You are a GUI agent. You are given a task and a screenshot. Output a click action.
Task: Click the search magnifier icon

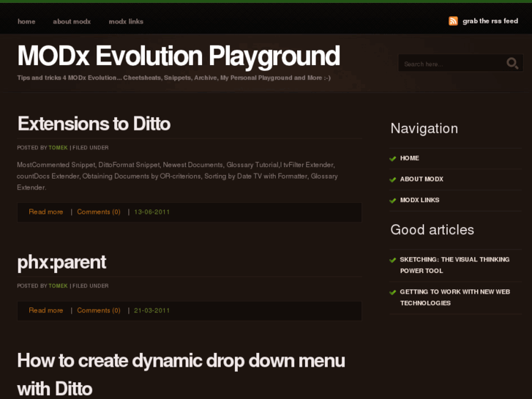[x=512, y=63]
